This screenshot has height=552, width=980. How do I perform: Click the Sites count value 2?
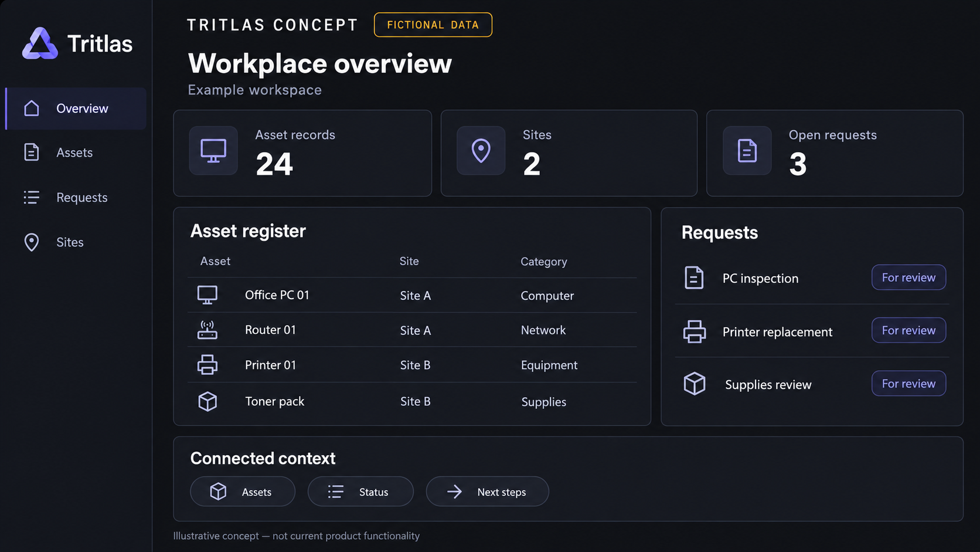pyautogui.click(x=532, y=164)
